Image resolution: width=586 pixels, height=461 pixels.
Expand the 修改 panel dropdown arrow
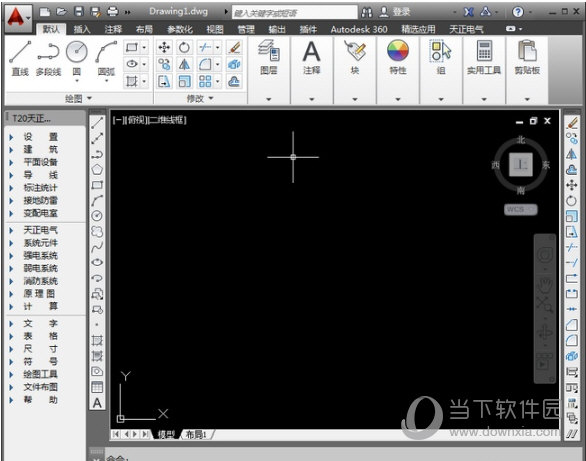point(211,98)
